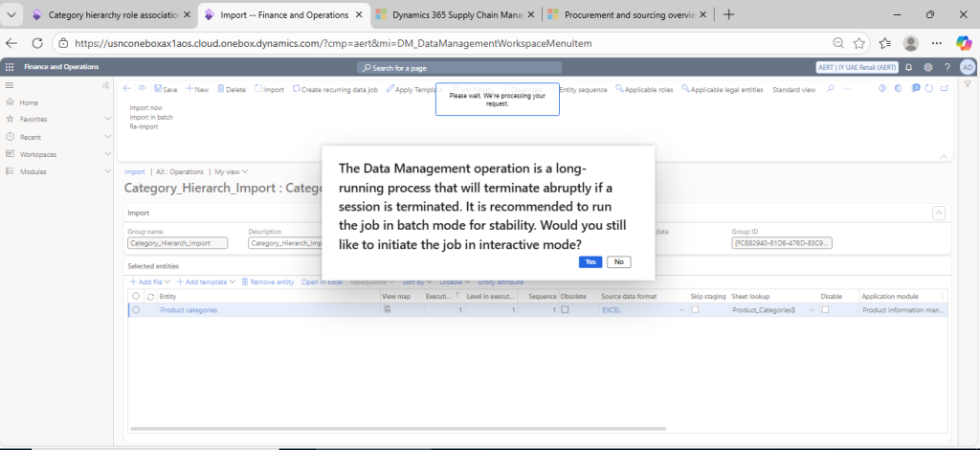Image resolution: width=980 pixels, height=450 pixels.
Task: Open the View map icon for Product categories
Action: coord(388,310)
